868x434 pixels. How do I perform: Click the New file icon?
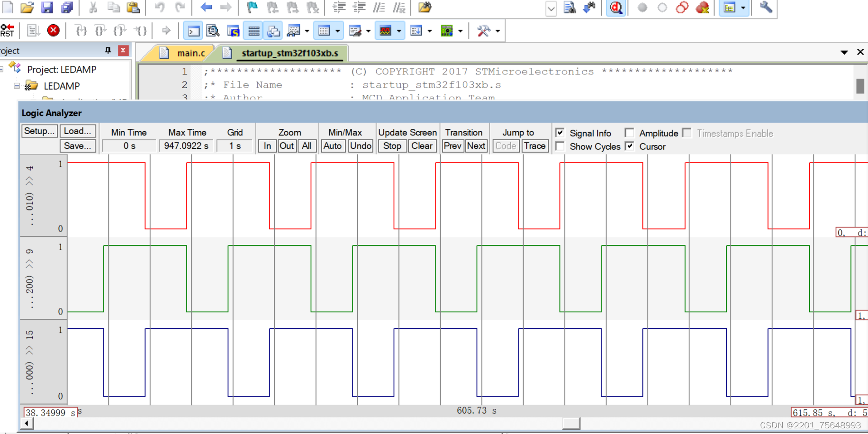click(7, 7)
